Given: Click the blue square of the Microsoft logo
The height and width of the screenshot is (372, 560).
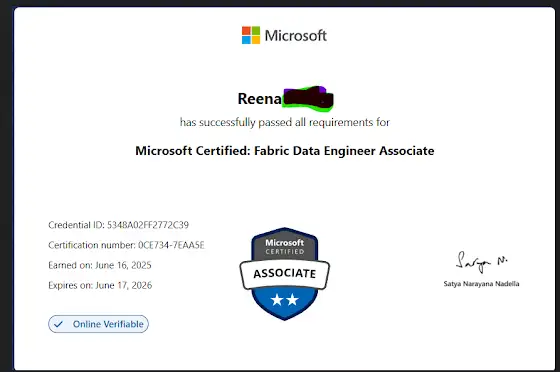Looking at the screenshot, I should click(246, 40).
